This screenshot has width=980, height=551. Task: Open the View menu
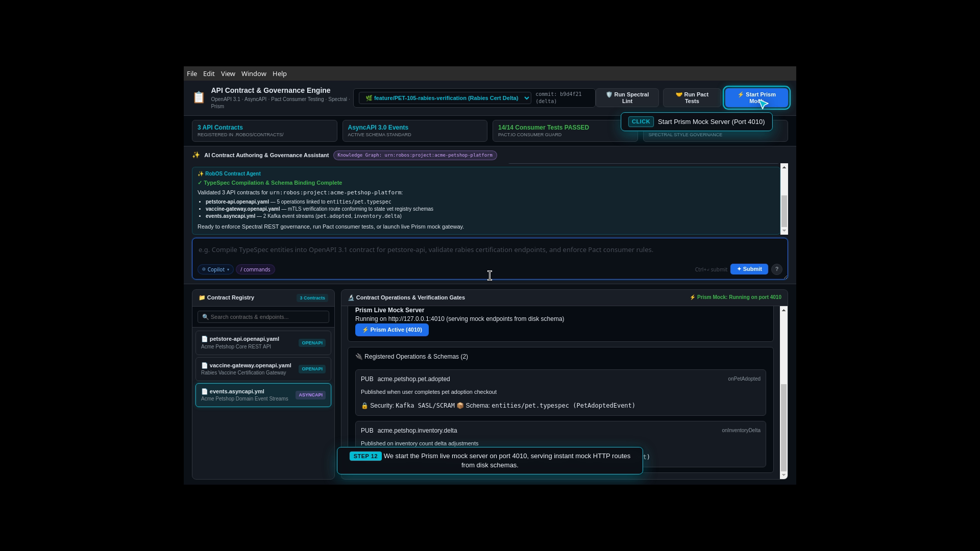pyautogui.click(x=228, y=73)
